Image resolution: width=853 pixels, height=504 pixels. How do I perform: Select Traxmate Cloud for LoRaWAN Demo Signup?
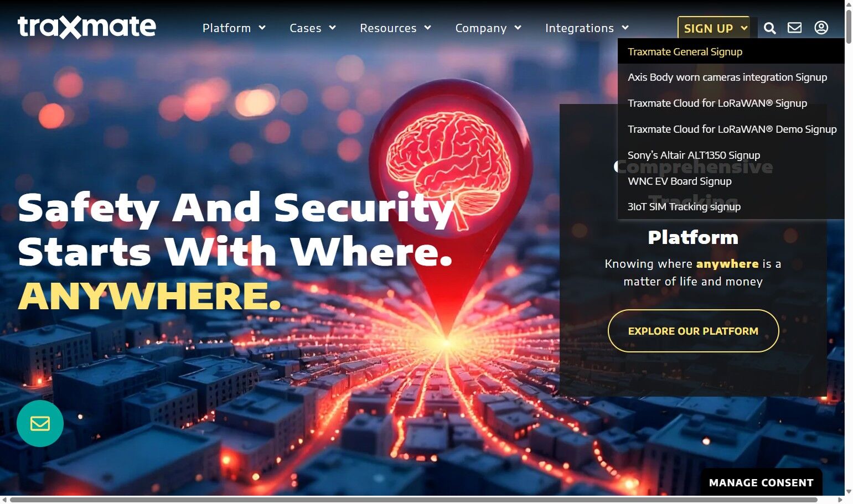pyautogui.click(x=732, y=129)
